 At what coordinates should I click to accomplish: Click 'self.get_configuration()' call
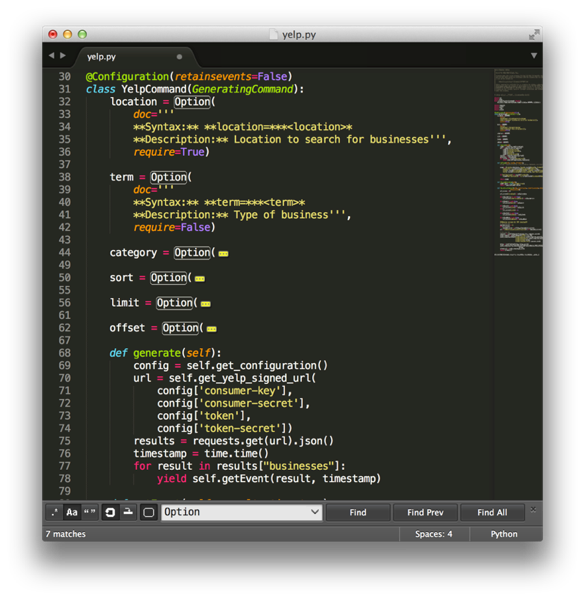tap(257, 365)
